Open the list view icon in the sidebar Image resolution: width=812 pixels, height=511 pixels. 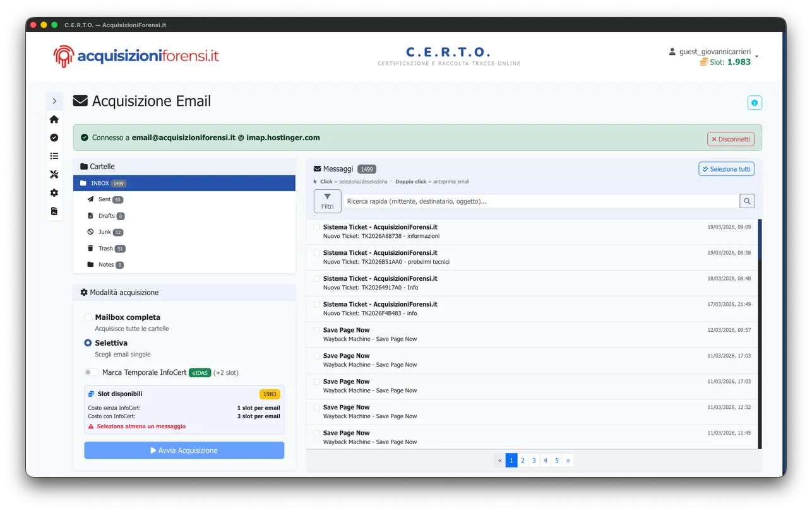coord(54,156)
